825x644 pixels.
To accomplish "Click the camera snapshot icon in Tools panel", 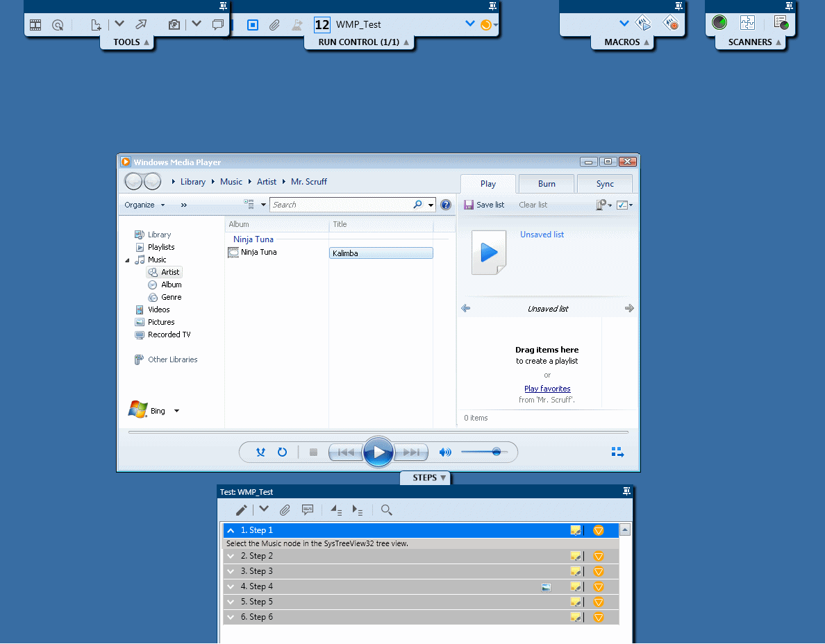I will click(x=174, y=25).
